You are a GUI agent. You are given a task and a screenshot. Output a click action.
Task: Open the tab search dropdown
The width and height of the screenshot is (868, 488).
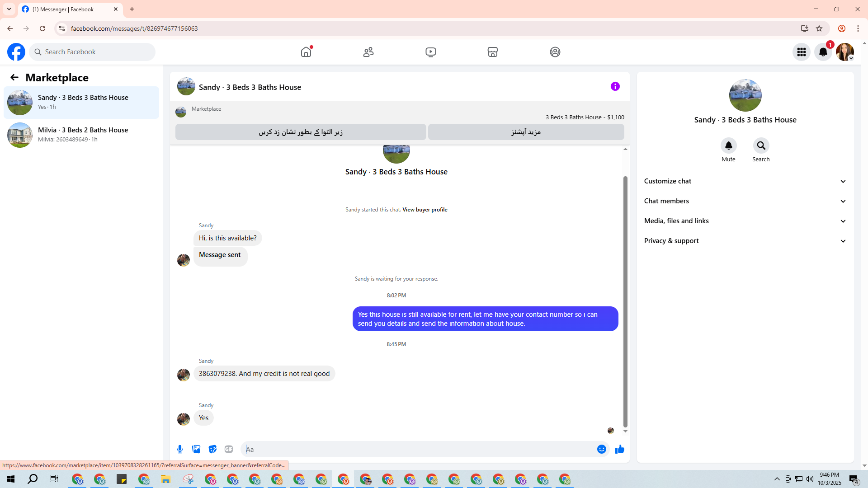(x=9, y=9)
